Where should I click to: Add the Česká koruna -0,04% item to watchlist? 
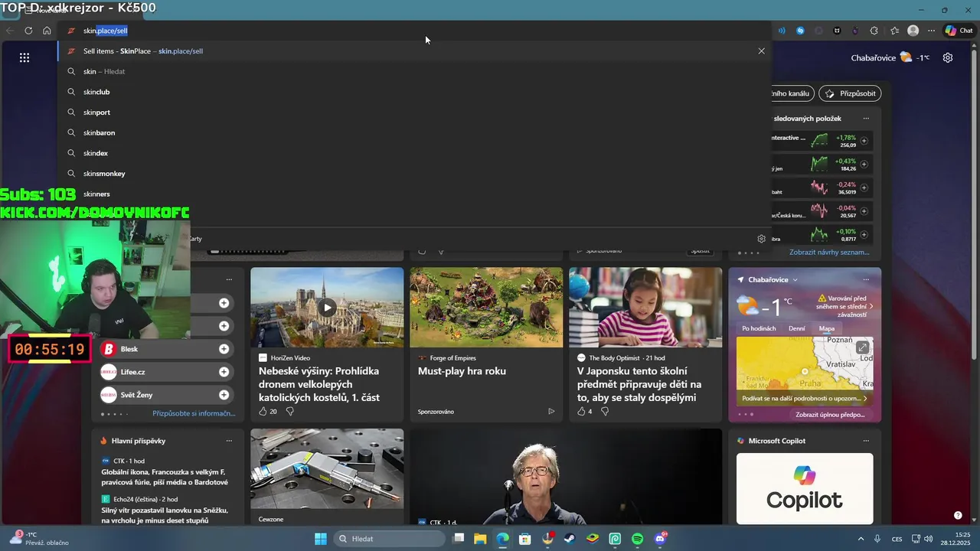click(864, 211)
